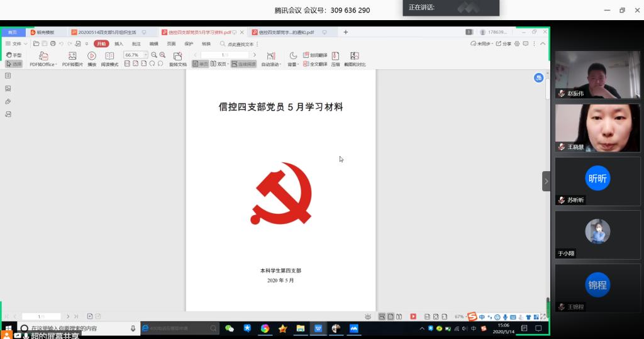Click the zoom out magnifier icon

(x=154, y=55)
